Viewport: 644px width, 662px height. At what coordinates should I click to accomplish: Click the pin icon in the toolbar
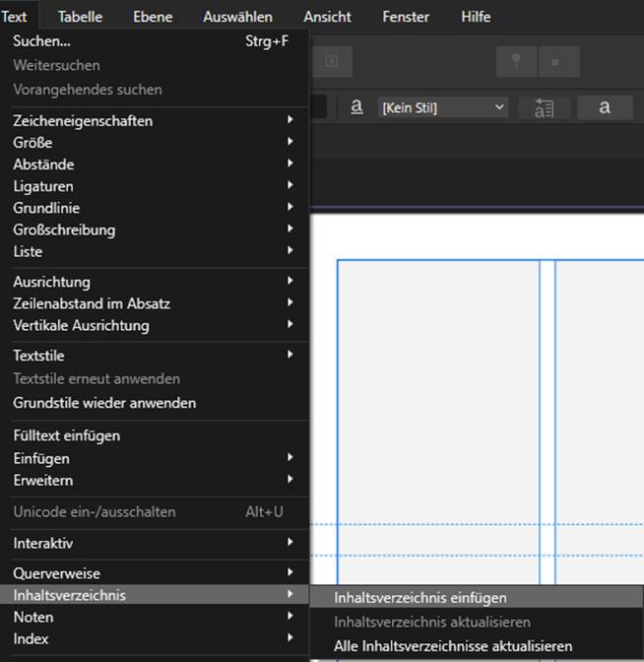[x=516, y=62]
